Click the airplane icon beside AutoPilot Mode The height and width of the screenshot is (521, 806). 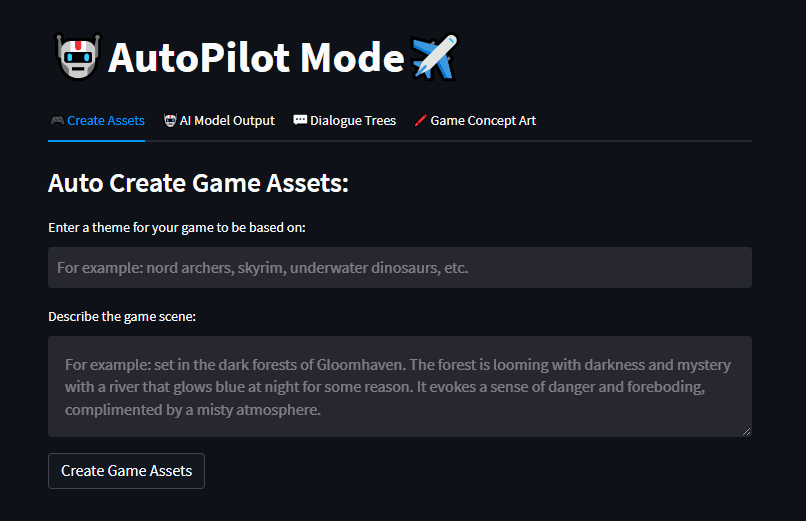coord(435,57)
